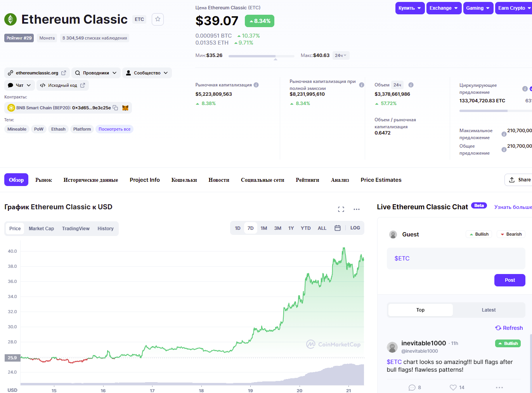Select Bearish sentiment for post
Viewport: 532px width, 393px height.
(x=511, y=234)
